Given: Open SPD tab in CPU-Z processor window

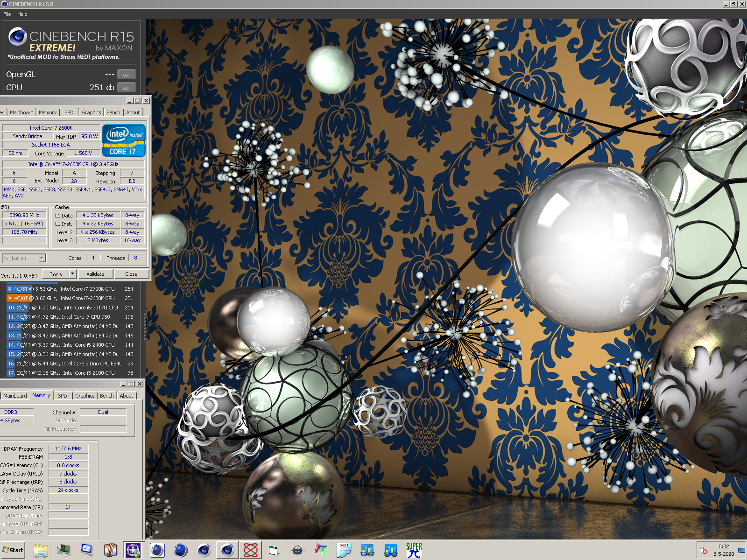Looking at the screenshot, I should (69, 112).
